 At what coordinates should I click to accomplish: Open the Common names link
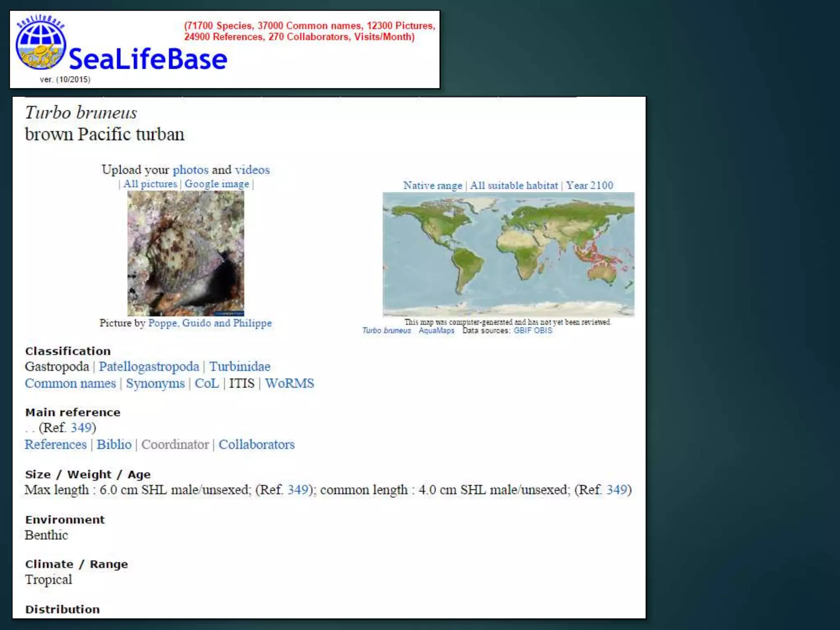[70, 383]
